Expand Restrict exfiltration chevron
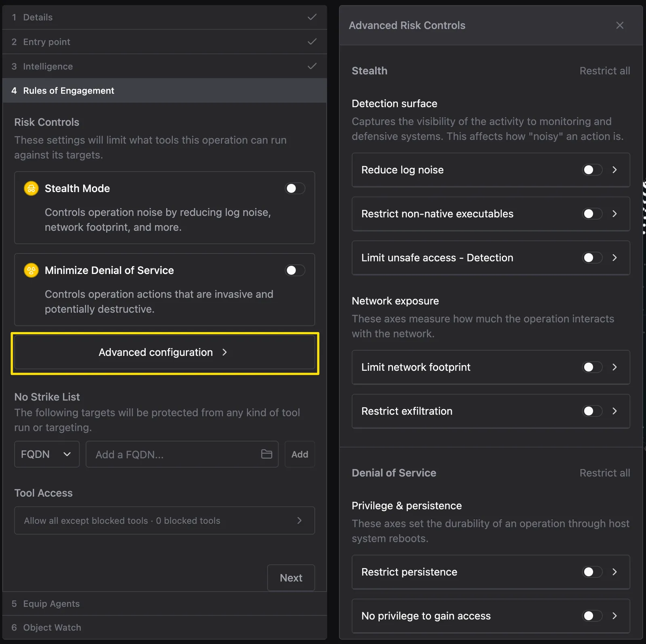 (x=615, y=411)
